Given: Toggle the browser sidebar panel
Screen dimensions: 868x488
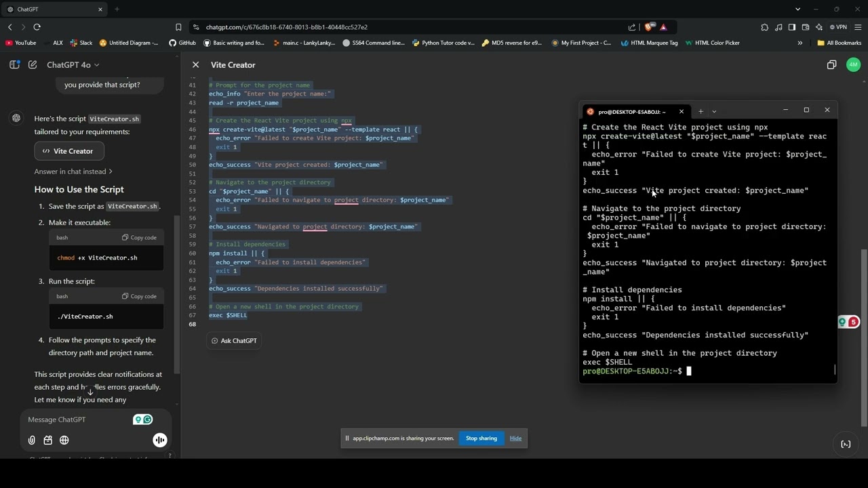Looking at the screenshot, I should click(792, 27).
